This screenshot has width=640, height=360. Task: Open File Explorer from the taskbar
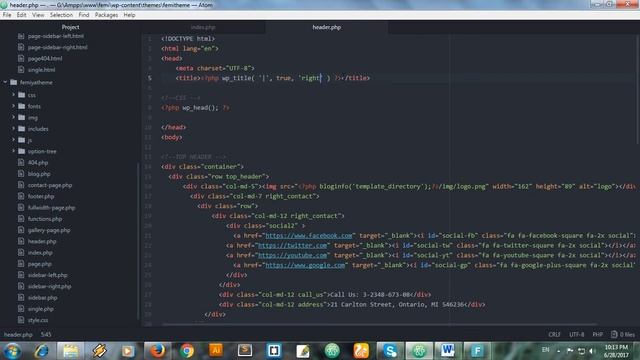point(70,351)
